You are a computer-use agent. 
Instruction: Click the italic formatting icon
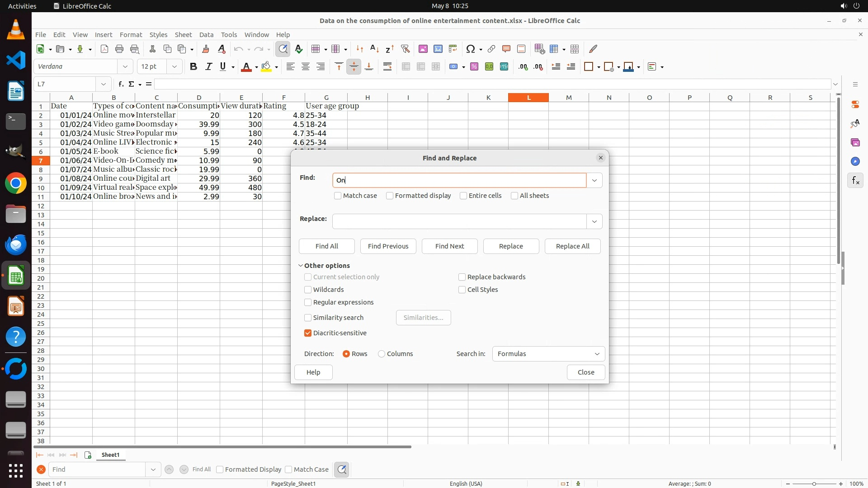coord(208,67)
